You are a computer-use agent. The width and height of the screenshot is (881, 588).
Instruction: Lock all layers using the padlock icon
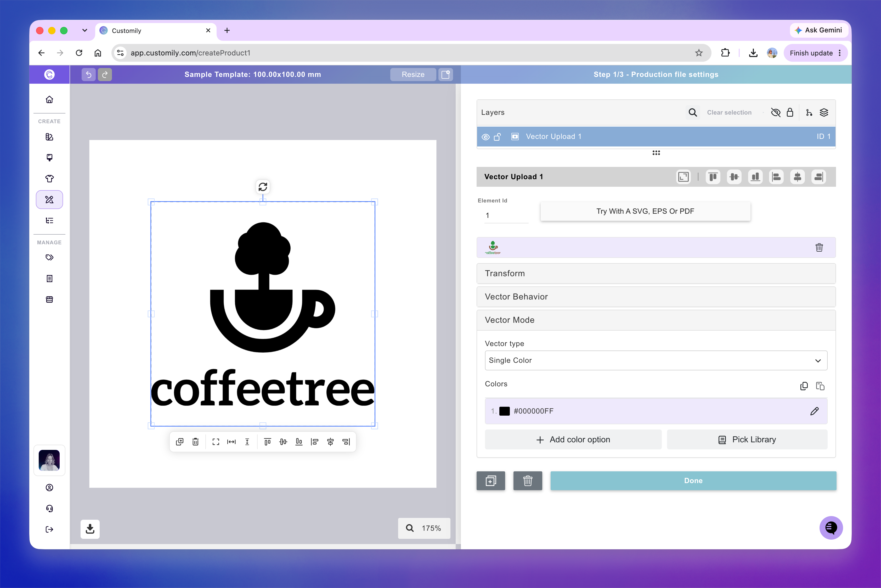coord(790,112)
